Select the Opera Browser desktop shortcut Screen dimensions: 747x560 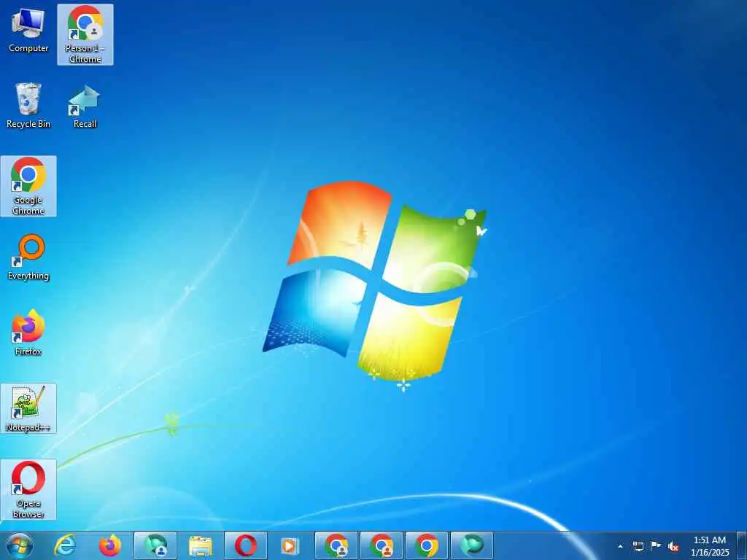click(28, 489)
